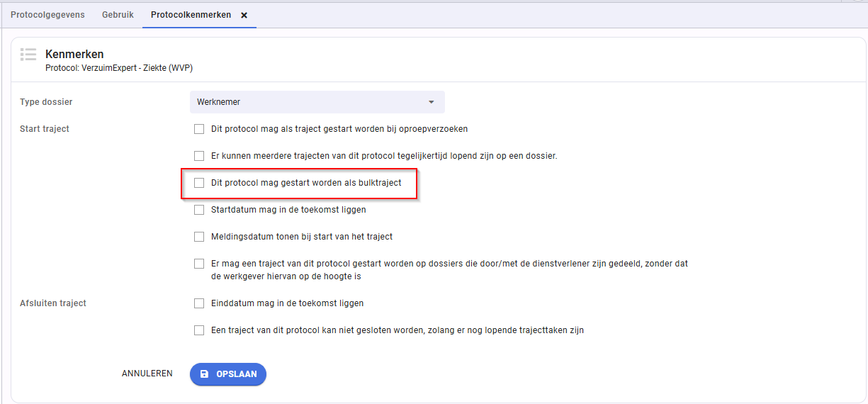Check 'Startdatum mag in de toekomst liggen'
Image resolution: width=868 pixels, height=404 pixels.
[199, 210]
